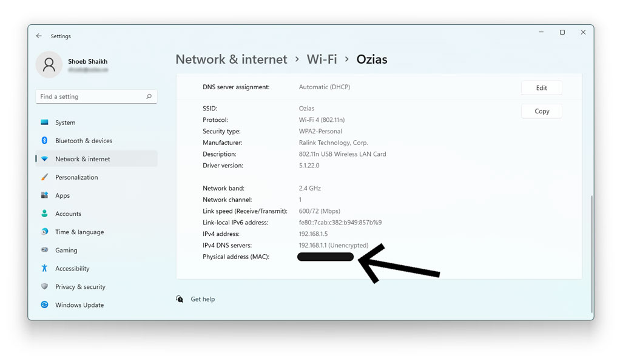The image size is (620, 364).
Task: Navigate back to Wi-Fi settings via breadcrumb
Action: tap(322, 59)
